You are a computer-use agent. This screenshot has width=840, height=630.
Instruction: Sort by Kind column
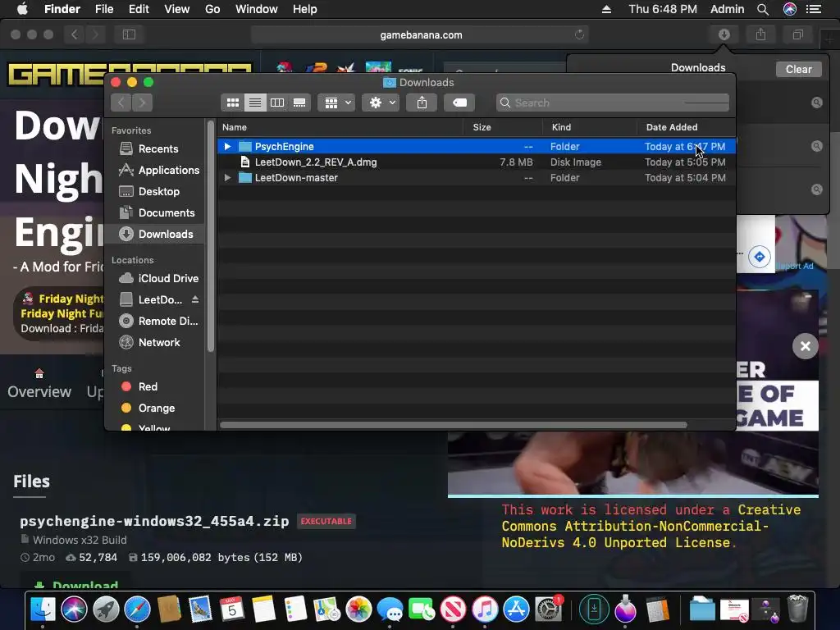pos(590,127)
